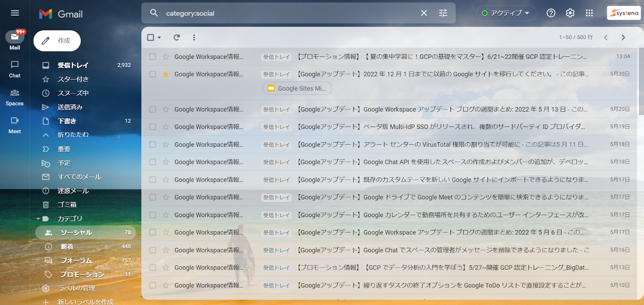Select the Google Sites migration email checkbox

(153, 74)
